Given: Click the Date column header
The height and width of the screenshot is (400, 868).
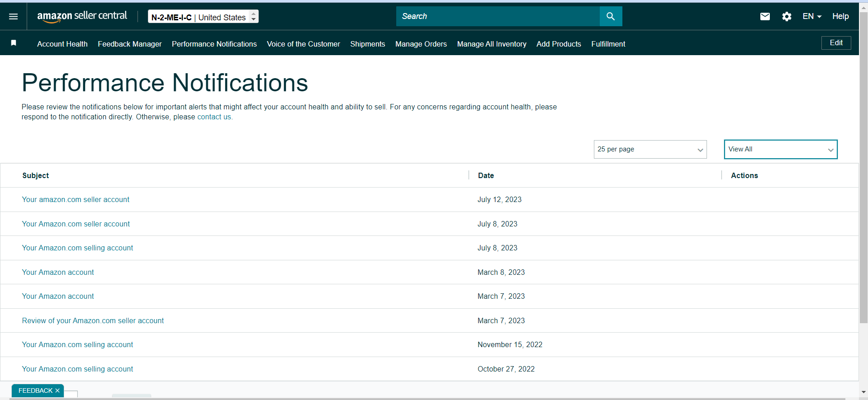Looking at the screenshot, I should click(x=486, y=175).
